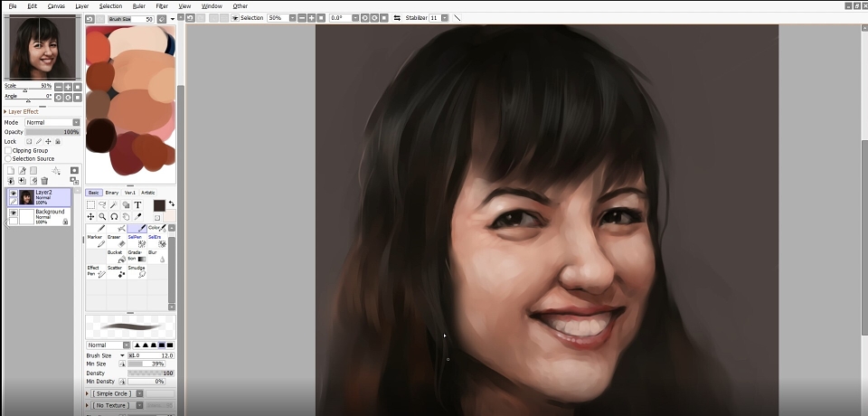The width and height of the screenshot is (868, 416).
Task: Open the Canvas menu
Action: (56, 6)
